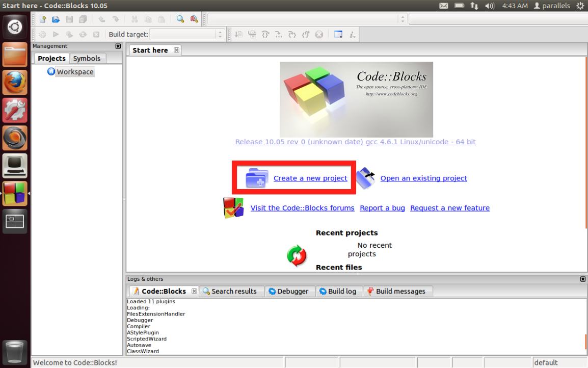Click the Create a new project link
The width and height of the screenshot is (588, 368).
click(310, 178)
